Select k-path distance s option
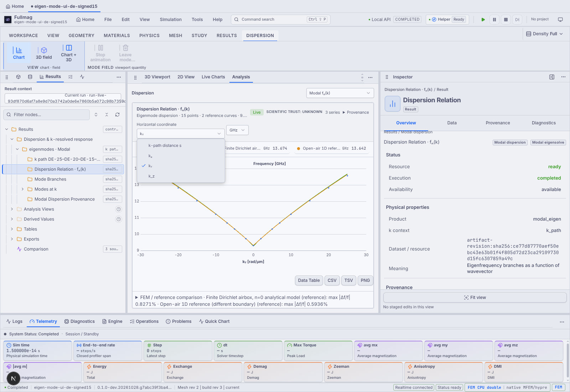This screenshot has width=570, height=392. [181, 145]
